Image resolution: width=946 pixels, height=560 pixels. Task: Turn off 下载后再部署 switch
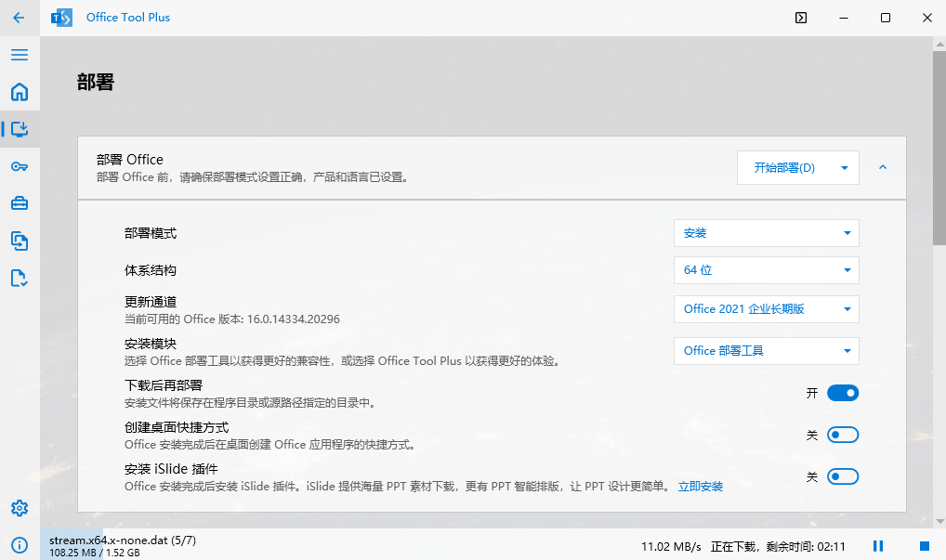pos(842,393)
